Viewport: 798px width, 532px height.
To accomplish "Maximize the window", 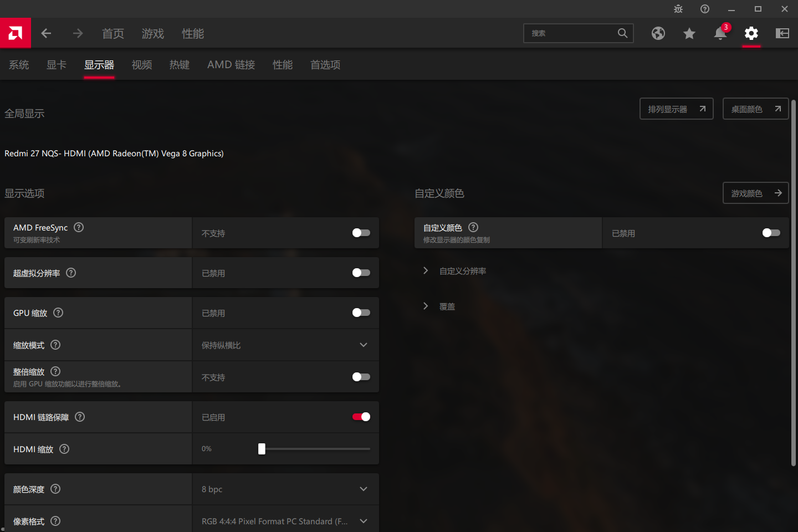I will (758, 9).
